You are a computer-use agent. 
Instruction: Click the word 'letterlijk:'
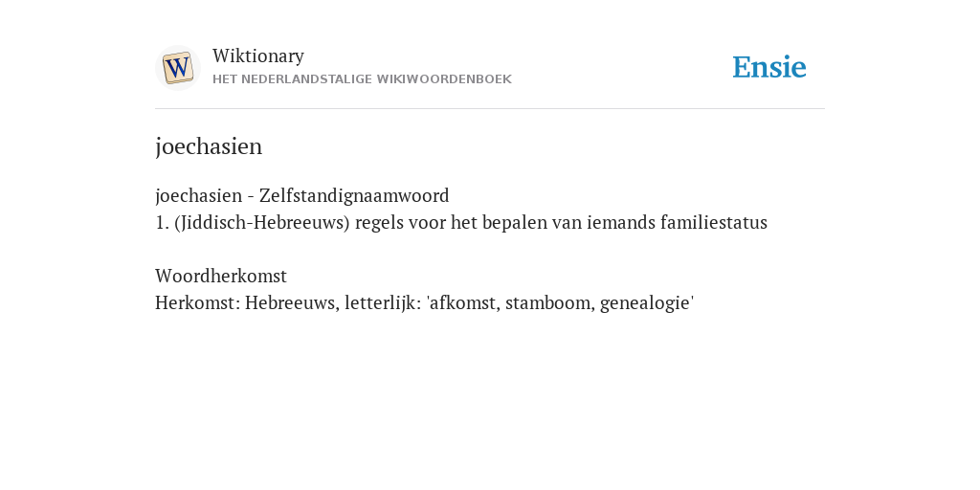pos(383,302)
